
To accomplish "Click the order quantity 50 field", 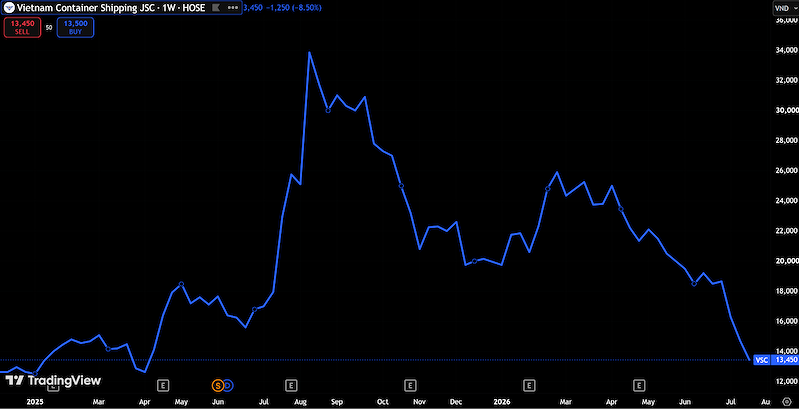I will [49, 28].
